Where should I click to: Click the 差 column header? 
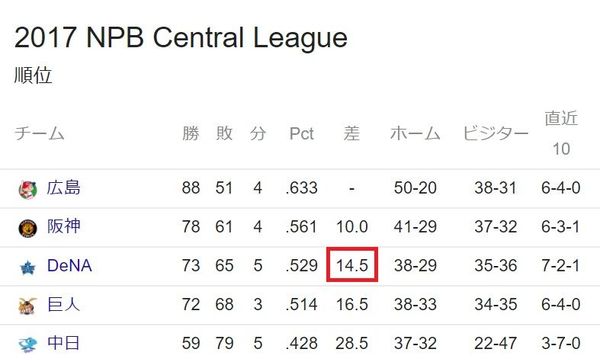pos(352,134)
